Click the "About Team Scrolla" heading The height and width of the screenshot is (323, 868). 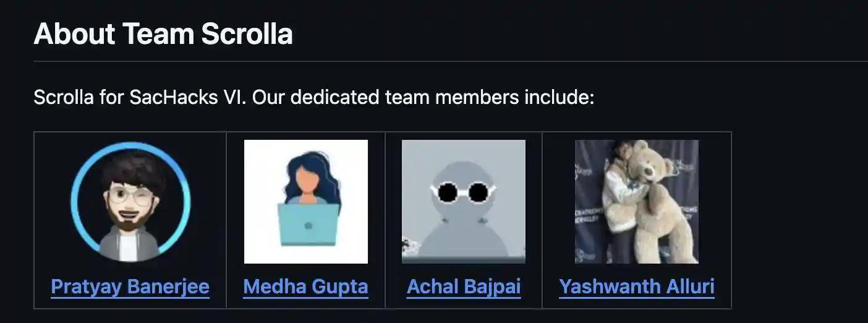pyautogui.click(x=163, y=34)
